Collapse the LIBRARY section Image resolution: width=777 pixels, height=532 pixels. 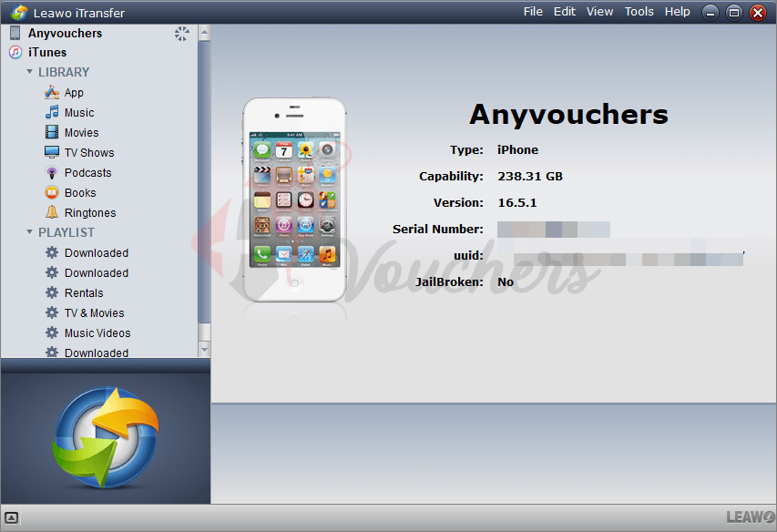click(29, 72)
